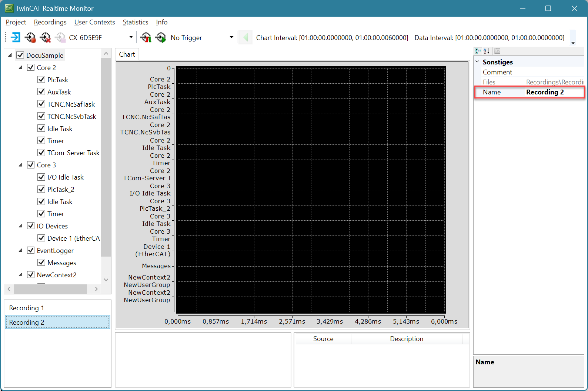Click the green left arrow beside Chart Interval
Screen dimensions: 588x391
245,37
